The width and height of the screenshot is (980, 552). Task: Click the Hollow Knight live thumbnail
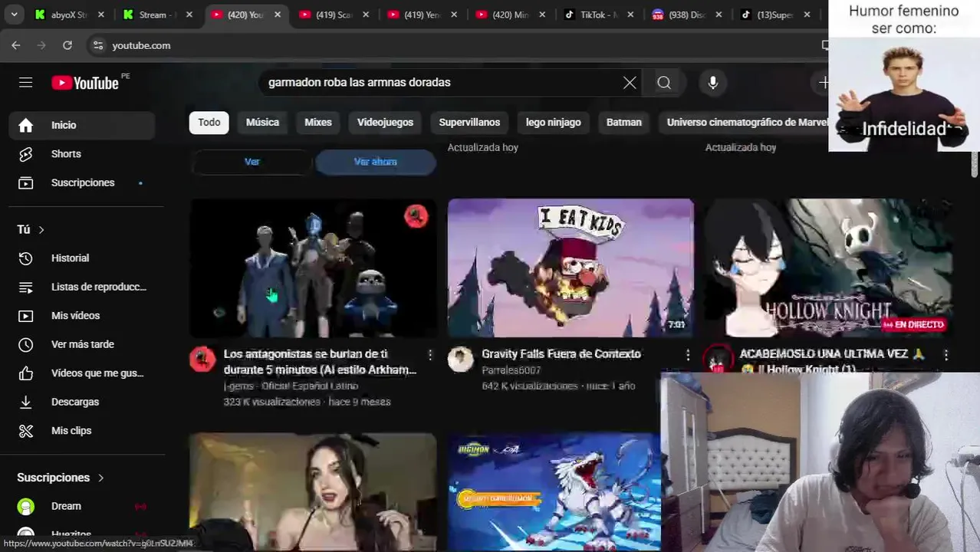coord(829,268)
